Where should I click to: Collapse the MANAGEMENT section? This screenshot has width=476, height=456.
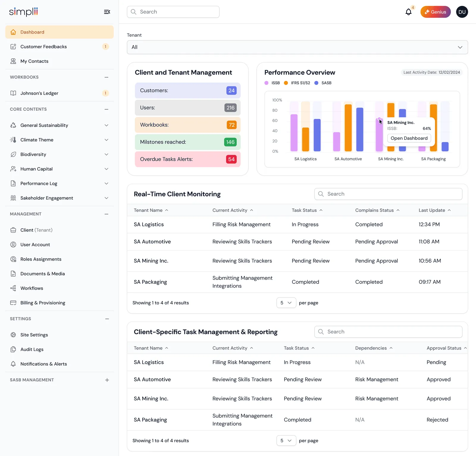(x=107, y=214)
